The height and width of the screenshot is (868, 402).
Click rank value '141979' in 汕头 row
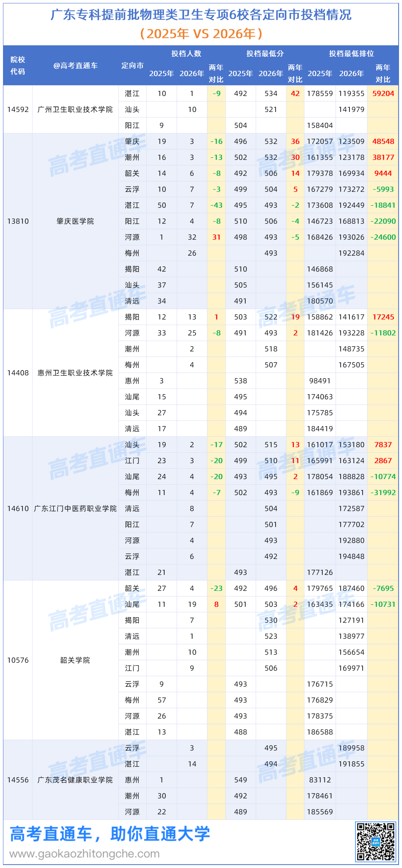click(x=351, y=109)
